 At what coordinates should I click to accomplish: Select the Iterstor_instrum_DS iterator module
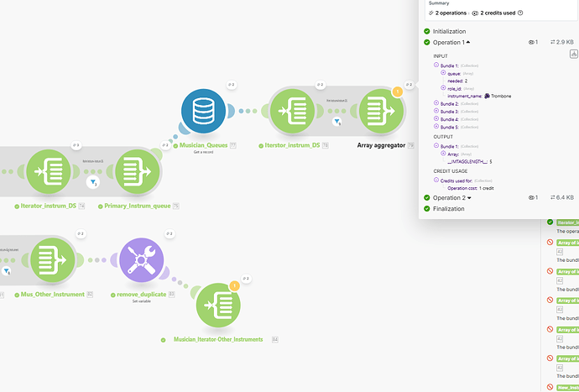pyautogui.click(x=292, y=111)
